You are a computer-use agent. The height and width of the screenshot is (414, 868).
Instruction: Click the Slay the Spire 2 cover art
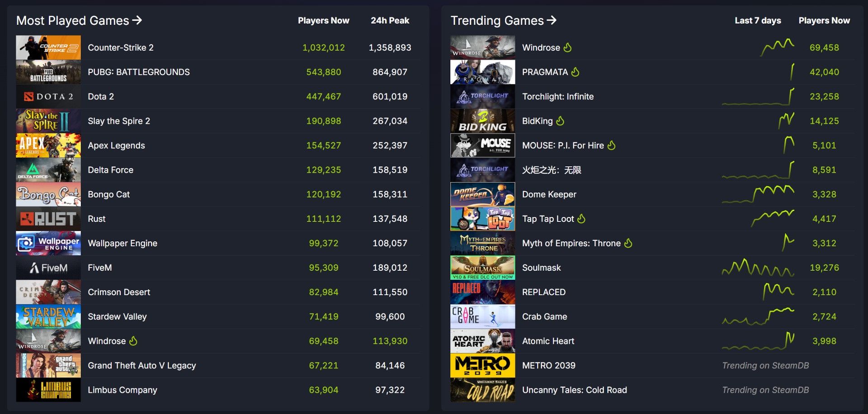48,121
